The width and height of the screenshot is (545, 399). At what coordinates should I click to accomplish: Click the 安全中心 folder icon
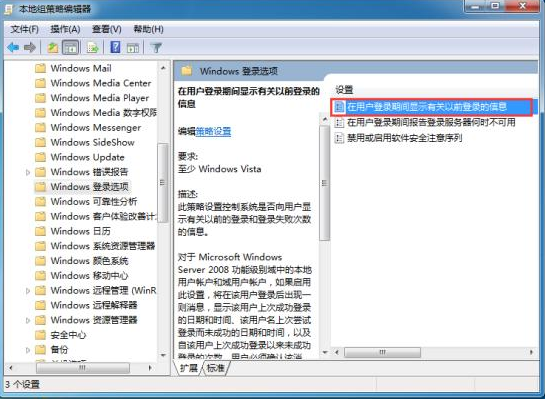tap(41, 335)
